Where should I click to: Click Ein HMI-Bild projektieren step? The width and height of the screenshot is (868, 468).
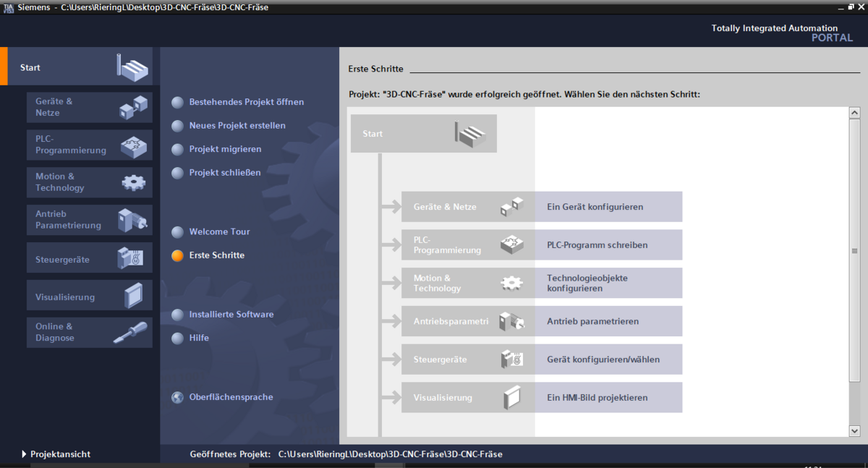tap(597, 398)
